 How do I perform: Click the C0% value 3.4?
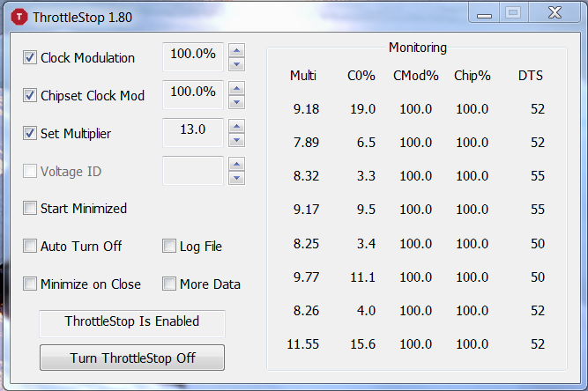[x=366, y=244]
